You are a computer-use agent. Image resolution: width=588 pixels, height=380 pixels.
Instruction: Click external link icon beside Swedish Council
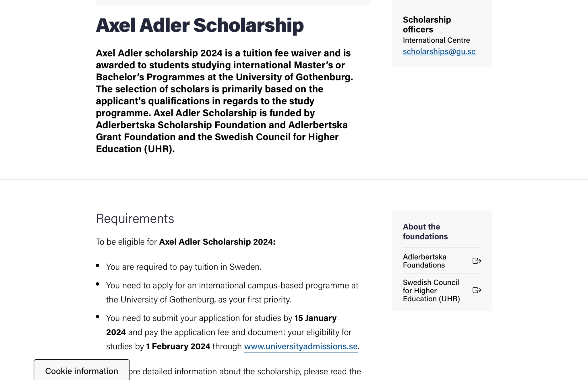(477, 290)
